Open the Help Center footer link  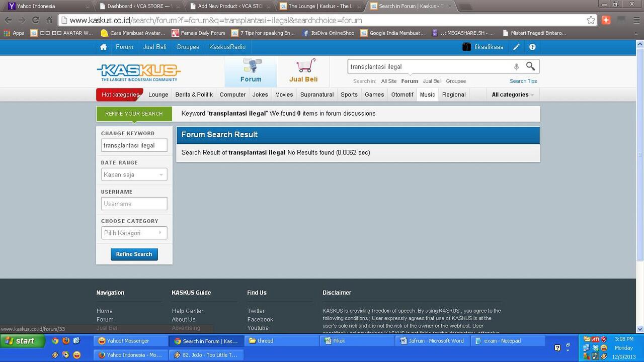(188, 311)
